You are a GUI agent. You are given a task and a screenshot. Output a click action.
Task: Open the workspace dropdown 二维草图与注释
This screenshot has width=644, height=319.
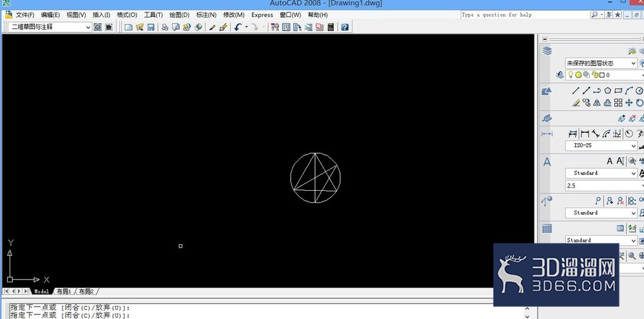click(x=50, y=27)
